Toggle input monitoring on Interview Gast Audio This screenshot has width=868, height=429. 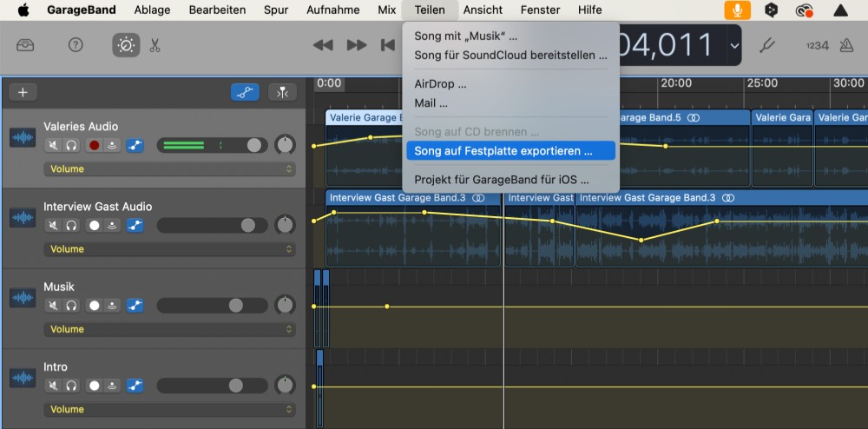pyautogui.click(x=112, y=225)
